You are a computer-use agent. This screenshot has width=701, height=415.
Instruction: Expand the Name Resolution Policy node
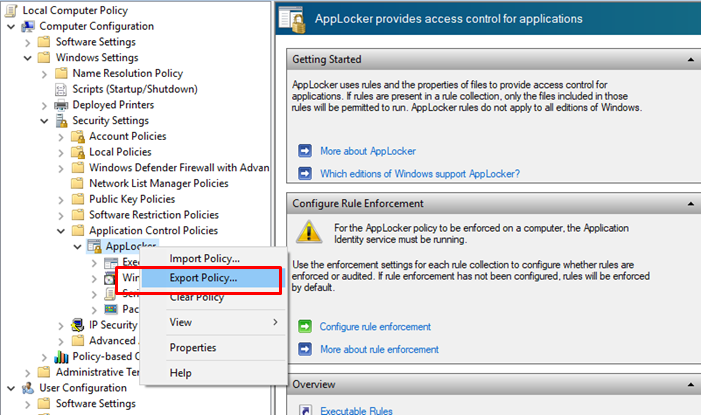point(44,74)
